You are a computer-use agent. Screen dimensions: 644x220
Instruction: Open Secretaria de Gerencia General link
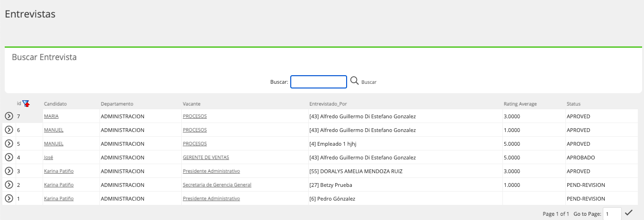pyautogui.click(x=217, y=185)
